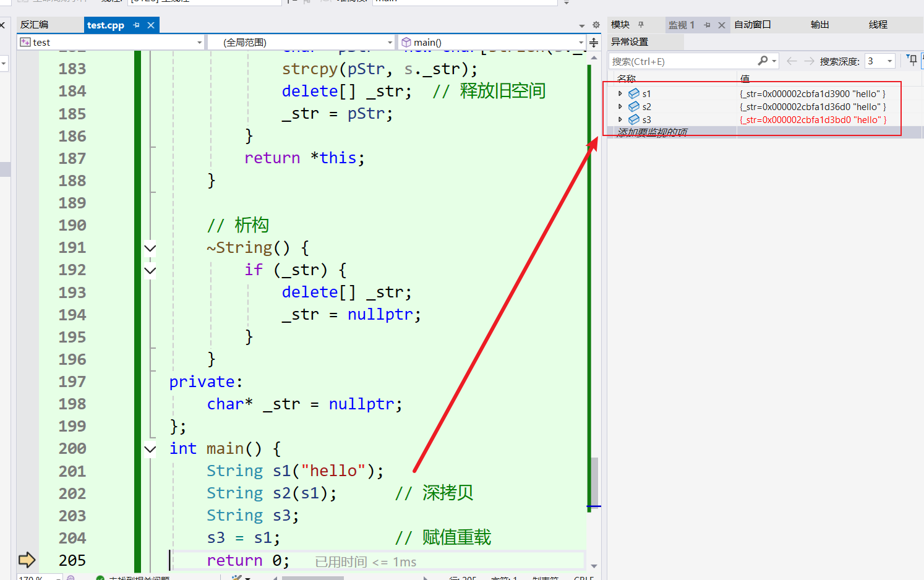Image resolution: width=924 pixels, height=580 pixels.
Task: Switch to the 线程 threads tab
Action: (x=878, y=25)
